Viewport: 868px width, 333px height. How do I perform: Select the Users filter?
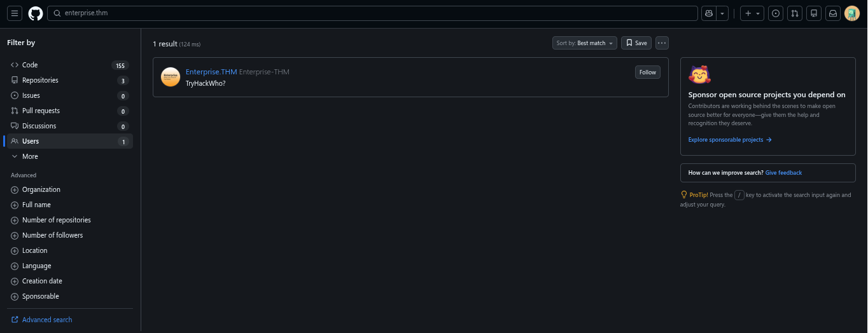click(x=69, y=141)
